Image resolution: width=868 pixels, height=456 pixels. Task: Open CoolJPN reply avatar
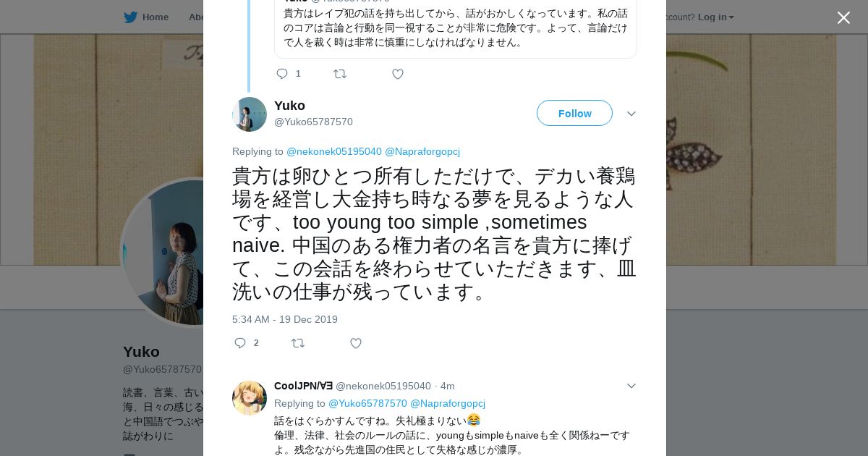(x=250, y=398)
